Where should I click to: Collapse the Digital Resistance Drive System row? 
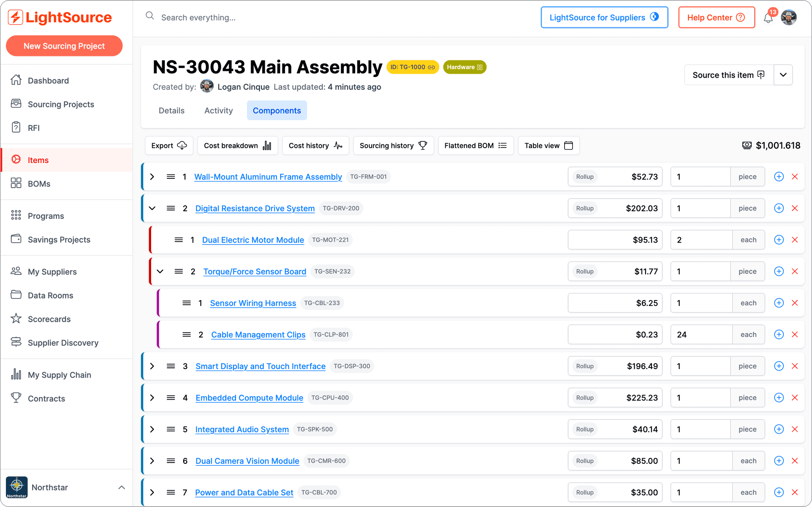click(x=152, y=208)
